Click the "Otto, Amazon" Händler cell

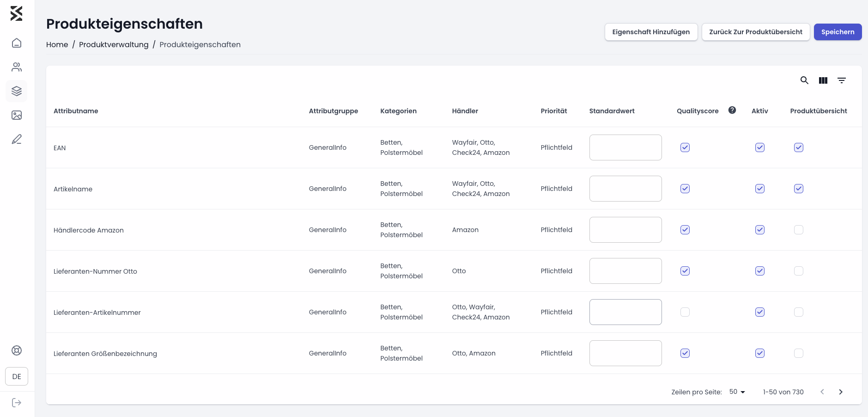click(x=473, y=353)
